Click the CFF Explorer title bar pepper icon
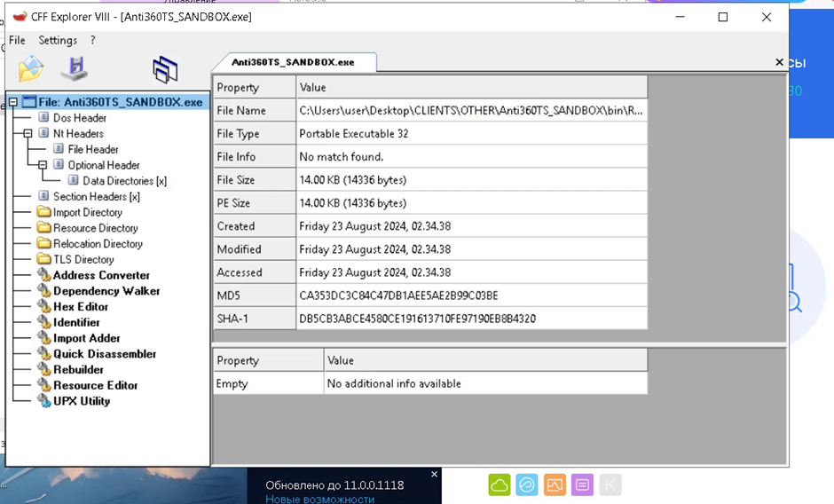The height and width of the screenshot is (504, 834). coord(20,17)
